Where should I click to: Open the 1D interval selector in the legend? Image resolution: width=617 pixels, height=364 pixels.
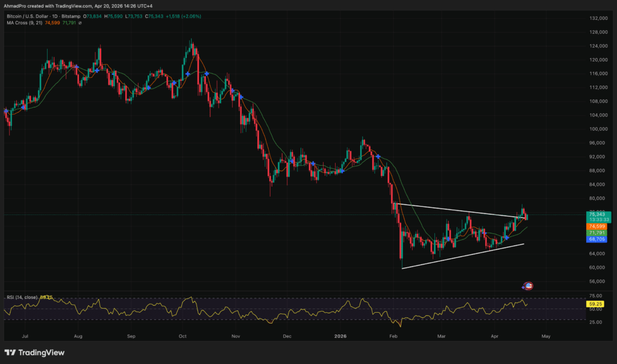coord(55,17)
